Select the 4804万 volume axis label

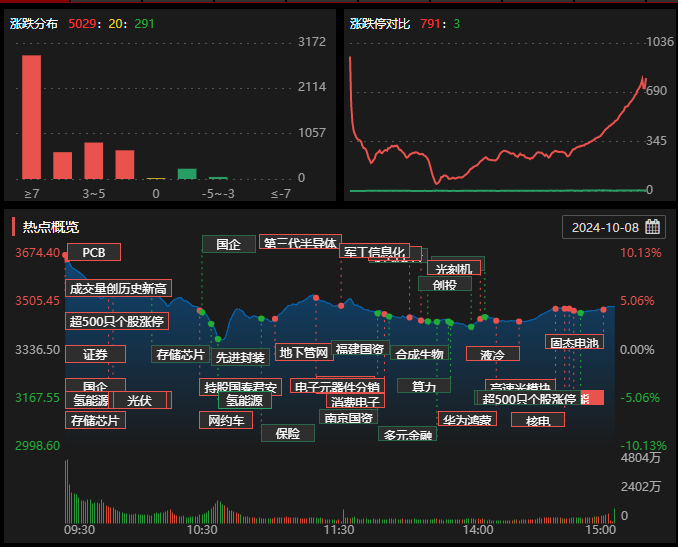tap(641, 457)
